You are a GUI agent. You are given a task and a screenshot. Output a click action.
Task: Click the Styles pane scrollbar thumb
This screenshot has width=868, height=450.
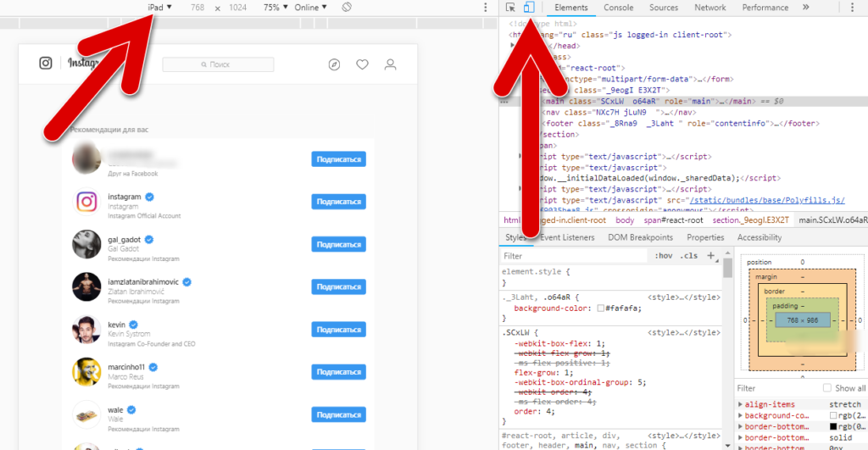point(727,268)
